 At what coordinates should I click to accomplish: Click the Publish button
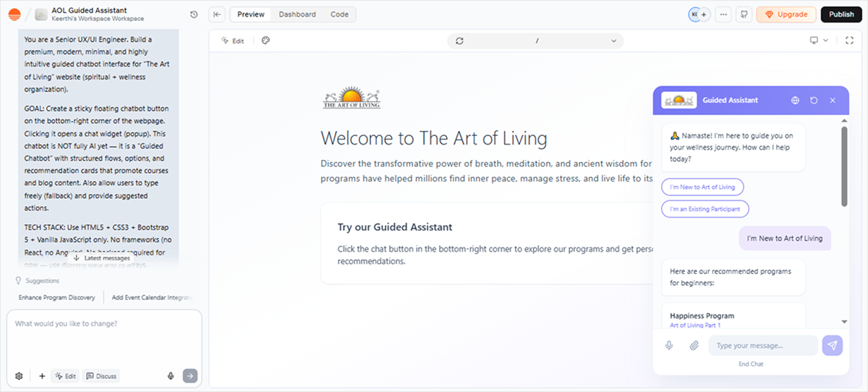pyautogui.click(x=841, y=14)
